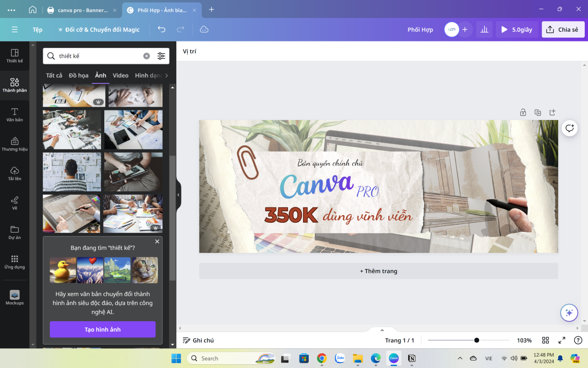Open the three-dots app menu
This screenshot has width=588, height=368.
coord(11,10)
